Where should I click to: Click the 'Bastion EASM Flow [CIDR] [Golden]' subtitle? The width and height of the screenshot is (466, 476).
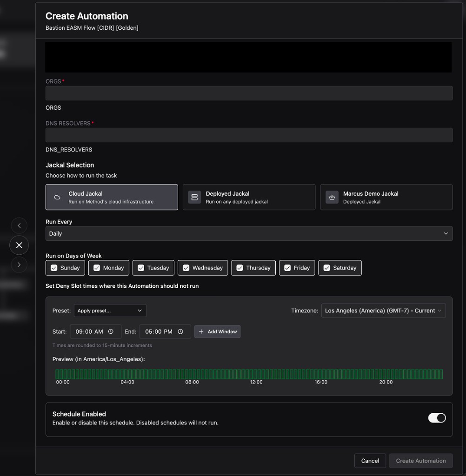(x=92, y=27)
